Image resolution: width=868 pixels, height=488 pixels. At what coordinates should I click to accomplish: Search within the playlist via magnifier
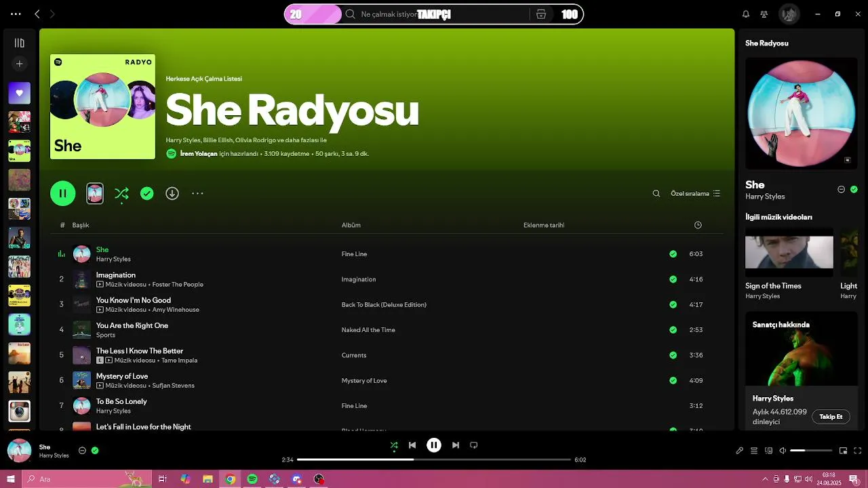coord(656,194)
